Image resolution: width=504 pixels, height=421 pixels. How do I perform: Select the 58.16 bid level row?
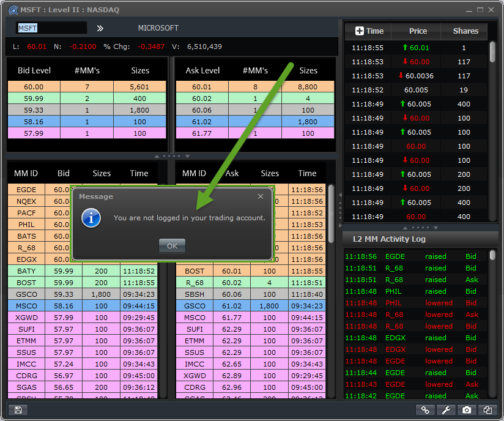[x=87, y=122]
